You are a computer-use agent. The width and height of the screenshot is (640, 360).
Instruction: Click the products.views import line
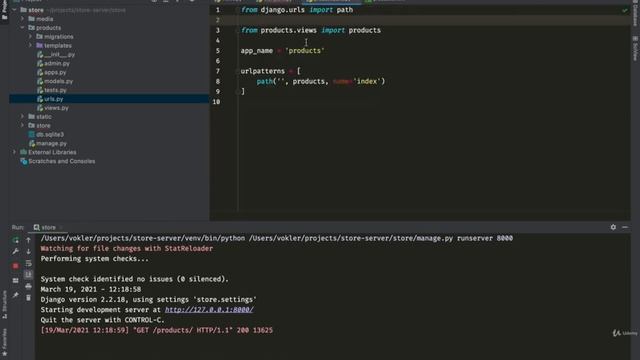(x=311, y=30)
